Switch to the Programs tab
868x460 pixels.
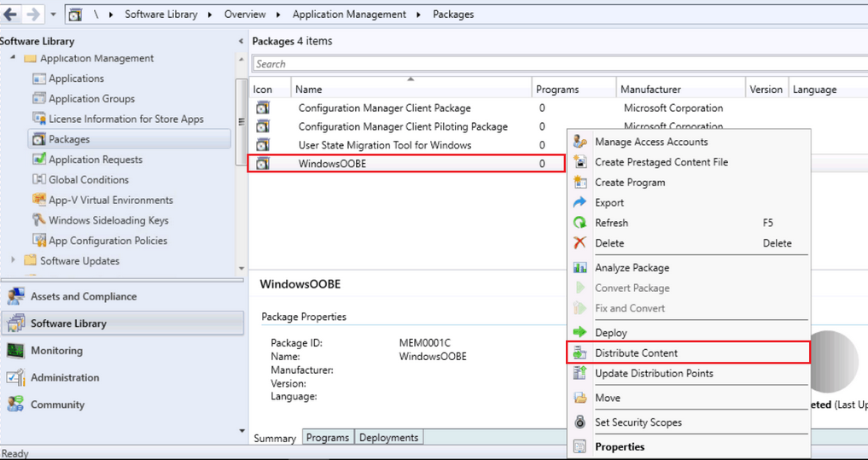328,437
